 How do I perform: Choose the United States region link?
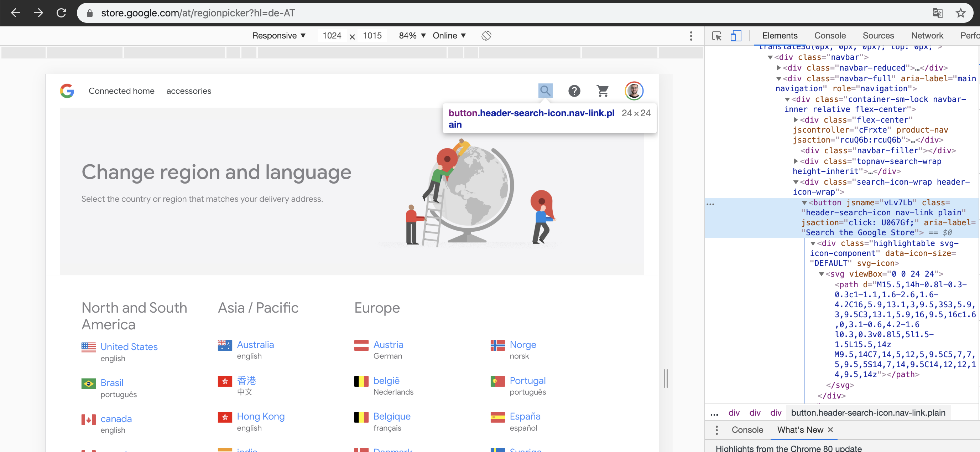129,347
